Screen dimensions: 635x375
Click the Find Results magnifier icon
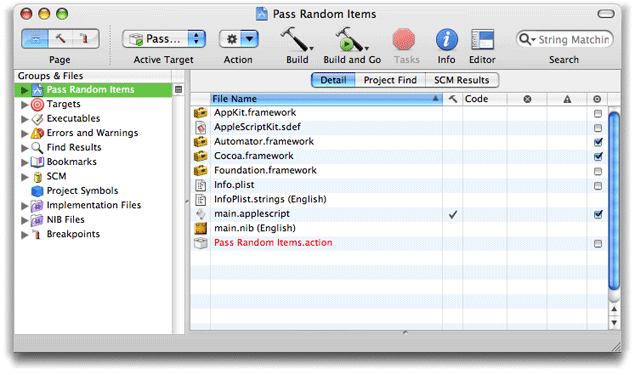click(x=37, y=148)
